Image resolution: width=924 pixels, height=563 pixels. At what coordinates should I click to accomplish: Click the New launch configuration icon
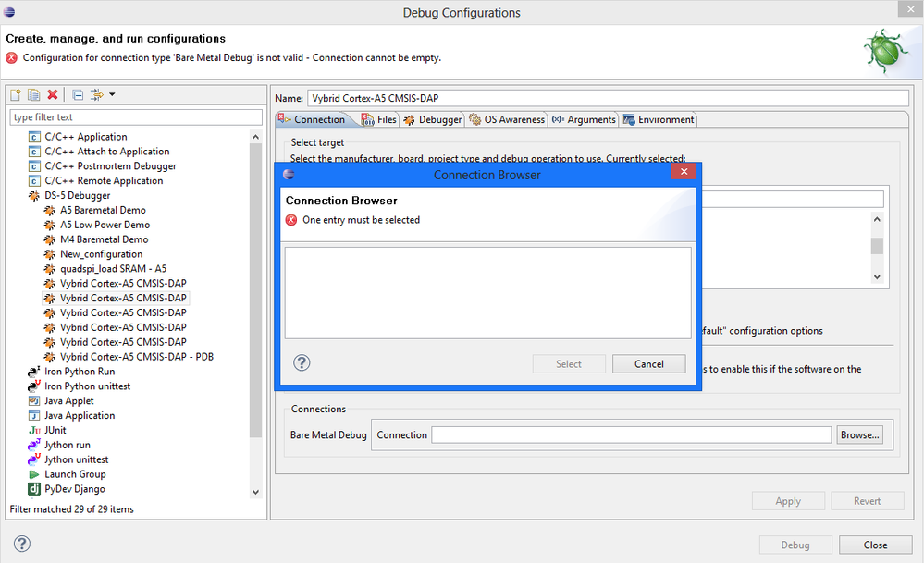pos(16,95)
